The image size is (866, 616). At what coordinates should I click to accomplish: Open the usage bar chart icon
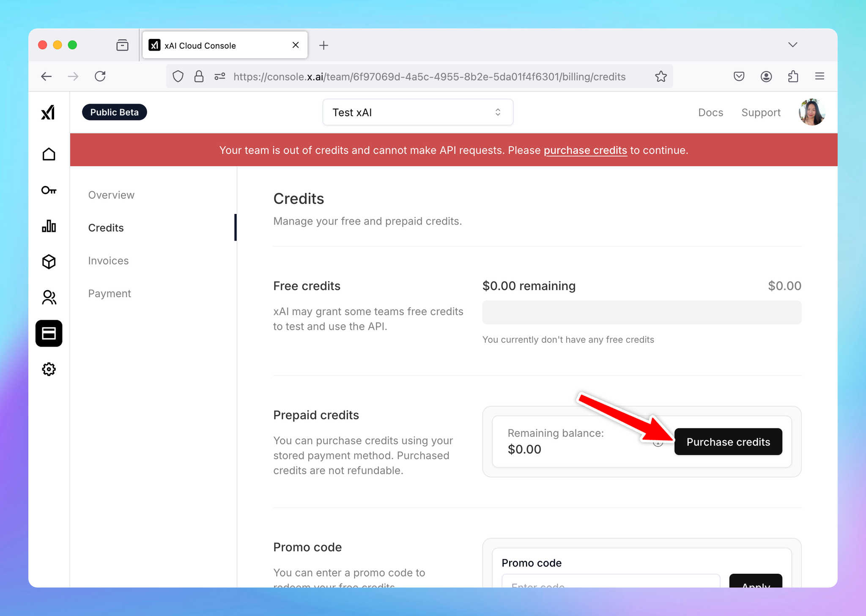49,226
